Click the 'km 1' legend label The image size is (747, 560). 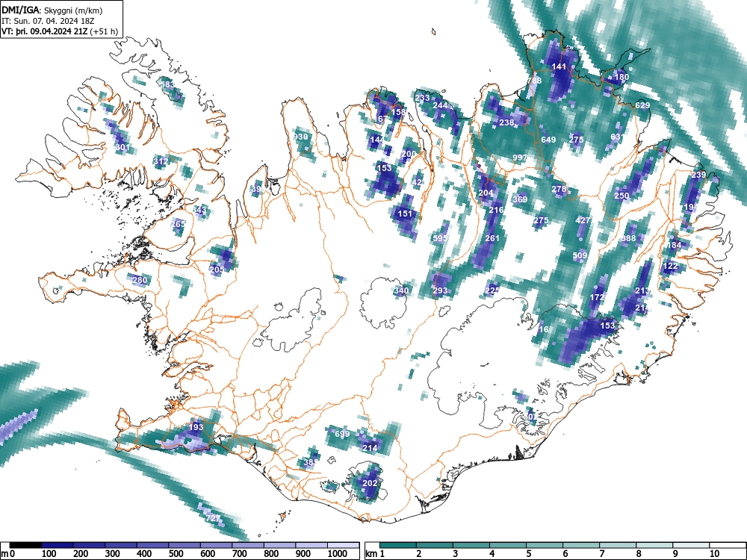(376, 554)
